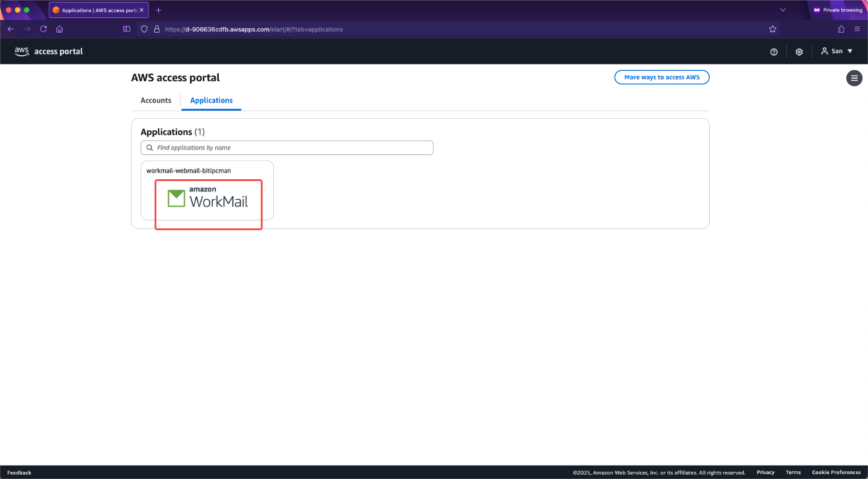Go back to the previous page
The image size is (868, 479).
coord(11,29)
